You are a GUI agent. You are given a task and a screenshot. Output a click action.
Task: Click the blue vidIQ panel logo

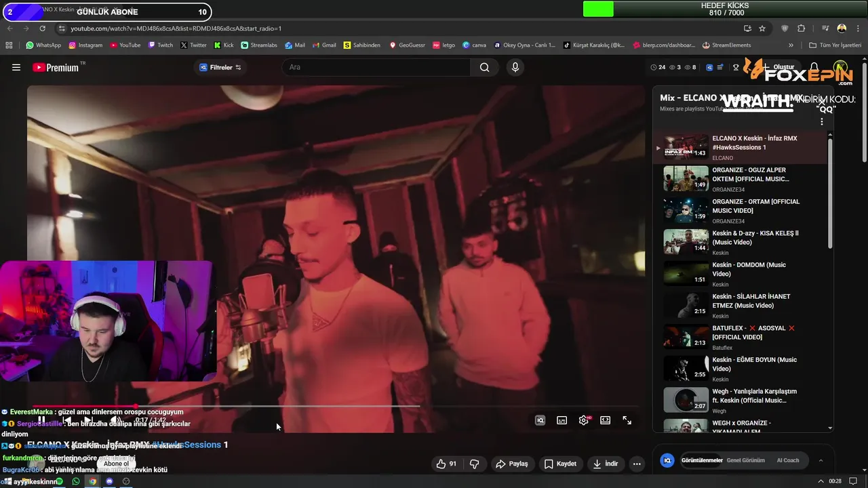667,460
